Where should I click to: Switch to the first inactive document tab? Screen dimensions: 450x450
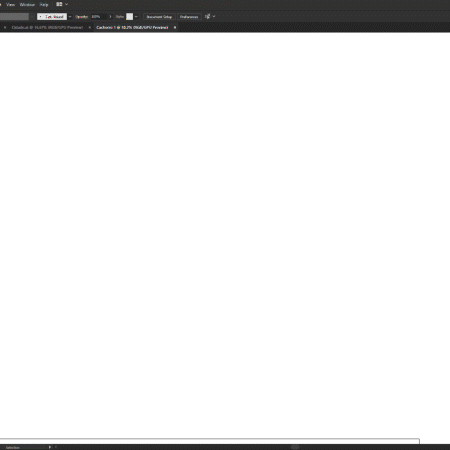[x=47, y=28]
